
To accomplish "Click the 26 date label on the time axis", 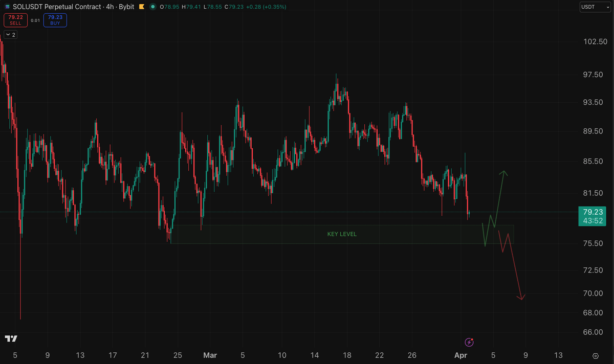I will click(412, 355).
